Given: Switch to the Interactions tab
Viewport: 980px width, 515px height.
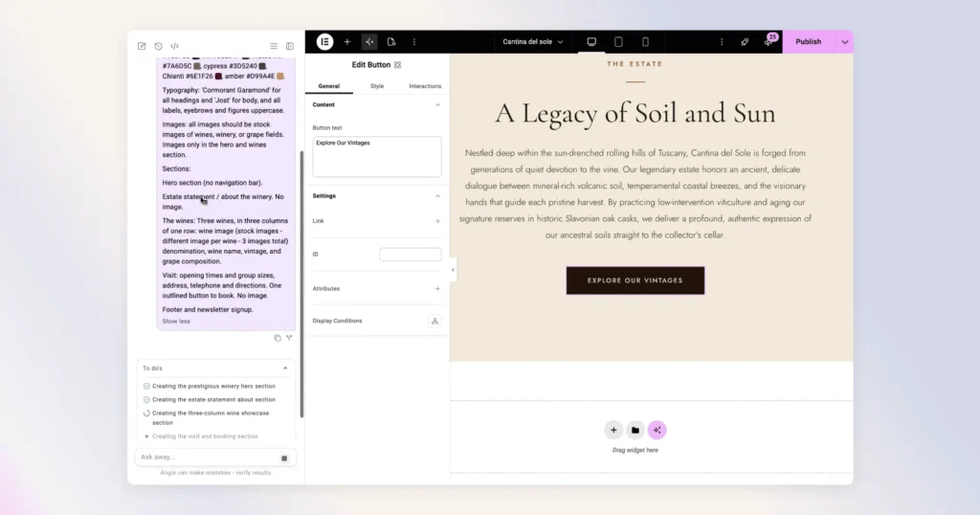Looking at the screenshot, I should pos(425,86).
